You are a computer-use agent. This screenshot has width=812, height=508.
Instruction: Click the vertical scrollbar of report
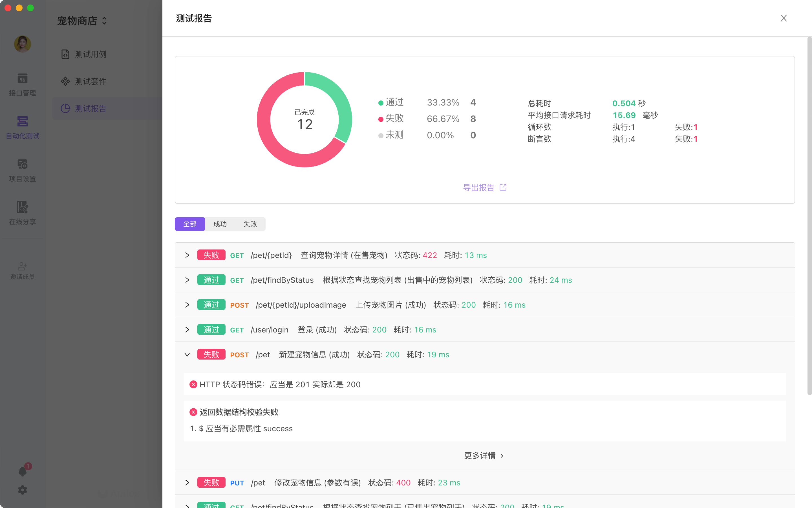(809, 216)
